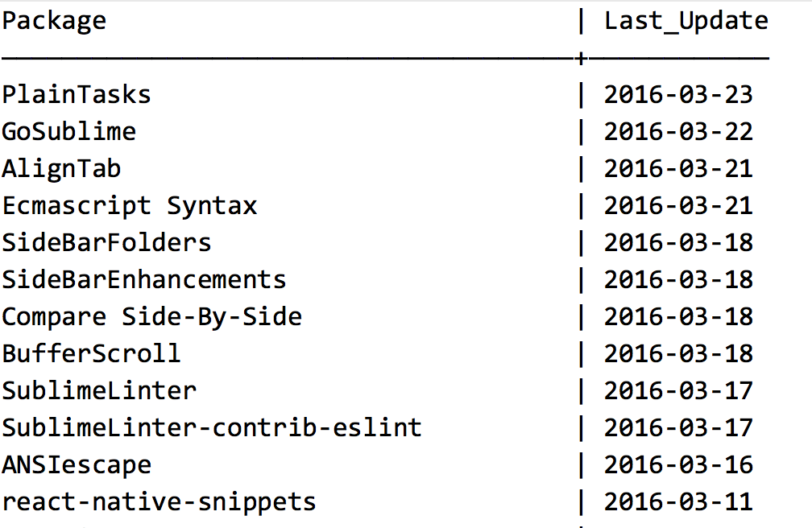Click the 2016-03-22 update date
Screen dimensions: 812x528
(678, 131)
